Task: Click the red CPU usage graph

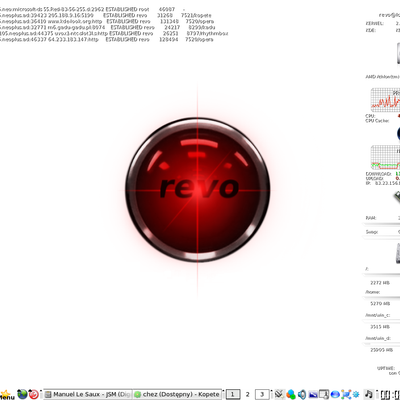Action: point(385,100)
